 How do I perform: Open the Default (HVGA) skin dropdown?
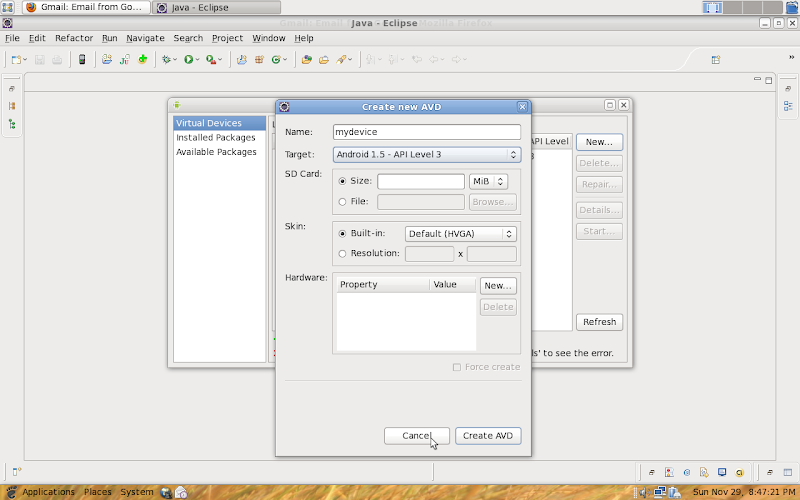[461, 234]
